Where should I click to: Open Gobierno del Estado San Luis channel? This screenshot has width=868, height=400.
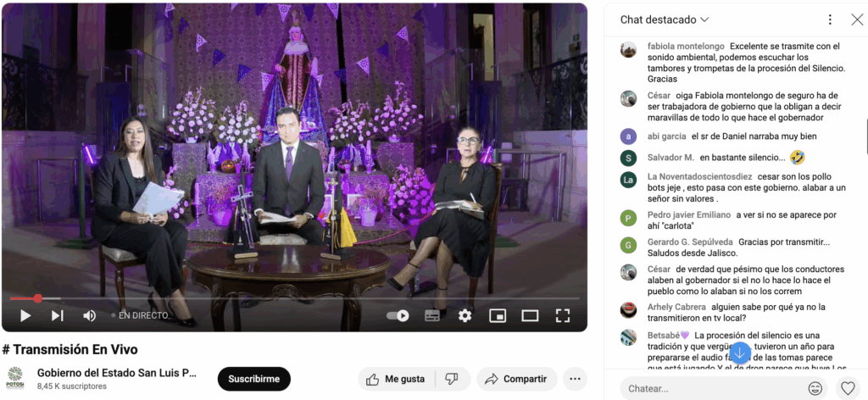click(117, 373)
